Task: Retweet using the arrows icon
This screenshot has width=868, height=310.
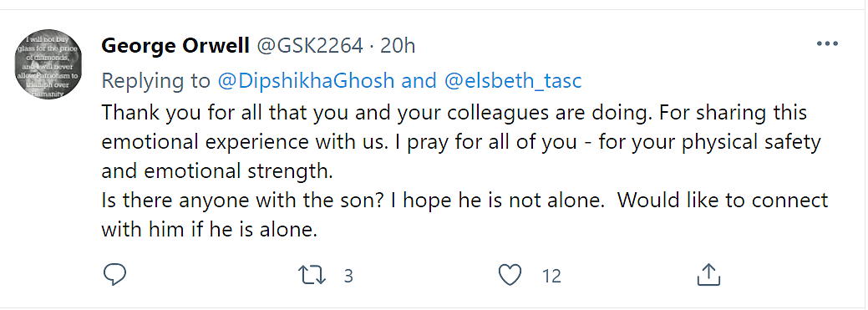Action: (312, 275)
